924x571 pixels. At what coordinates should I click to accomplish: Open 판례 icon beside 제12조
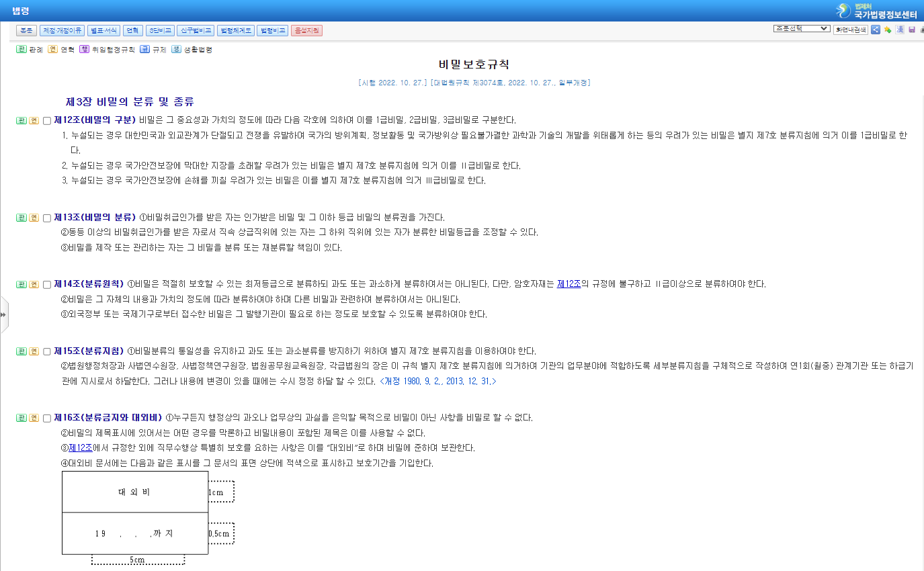pyautogui.click(x=22, y=121)
